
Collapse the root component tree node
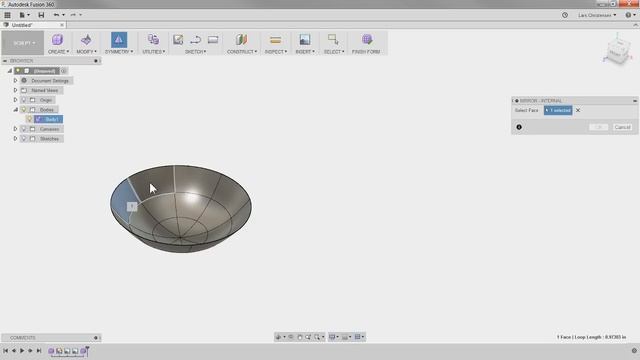pos(10,71)
